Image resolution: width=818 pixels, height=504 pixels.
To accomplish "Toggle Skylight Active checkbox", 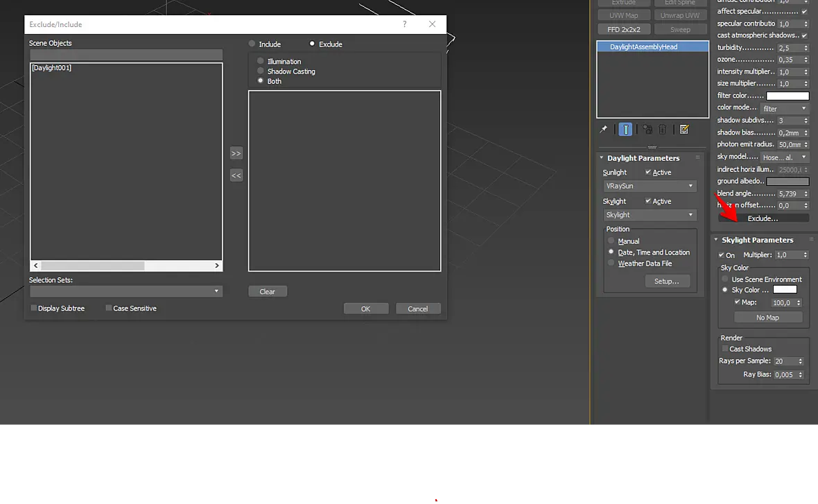I will [648, 201].
